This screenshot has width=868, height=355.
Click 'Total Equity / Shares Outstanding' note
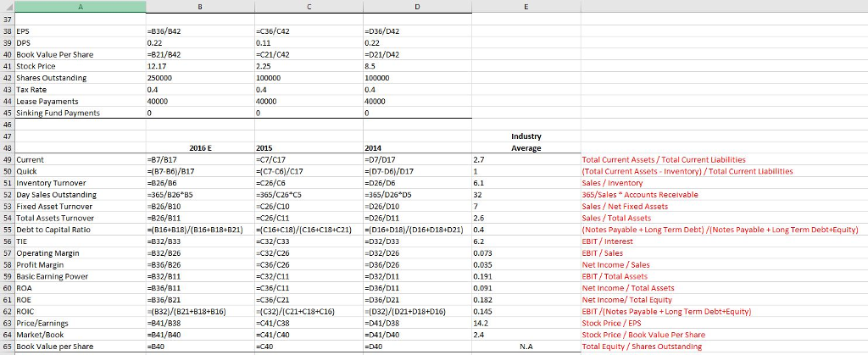click(x=643, y=347)
